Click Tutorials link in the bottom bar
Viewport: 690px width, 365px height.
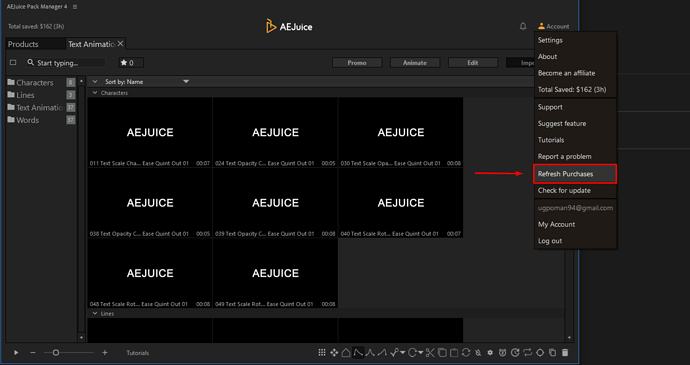(x=138, y=353)
